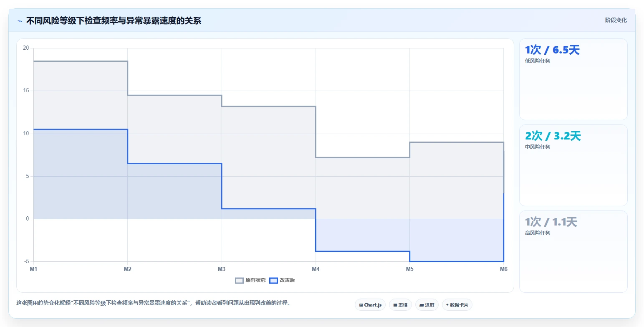Select the Chart.js tag button
Image resolution: width=644 pixels, height=327 pixels.
tap(370, 305)
